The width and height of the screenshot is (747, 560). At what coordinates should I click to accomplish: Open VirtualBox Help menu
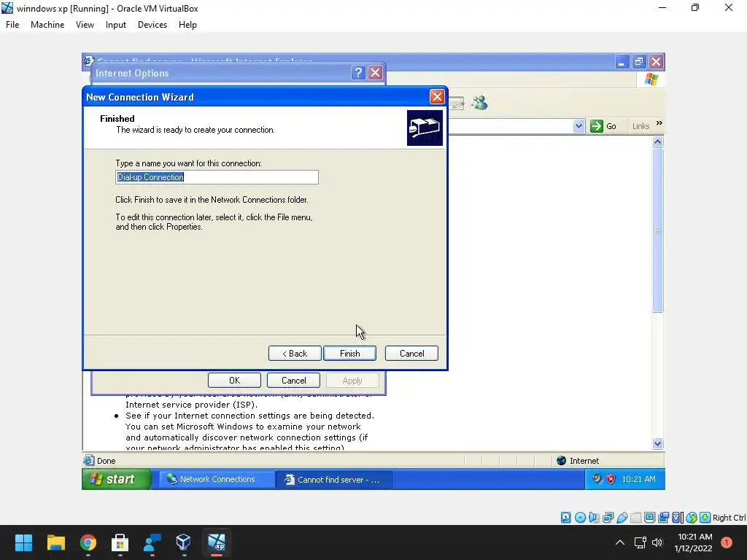(187, 25)
